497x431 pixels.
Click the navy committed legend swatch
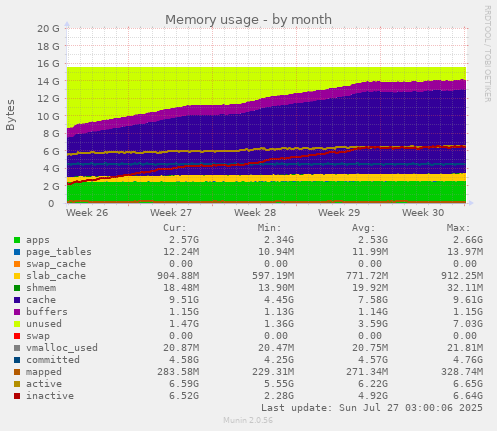point(17,360)
